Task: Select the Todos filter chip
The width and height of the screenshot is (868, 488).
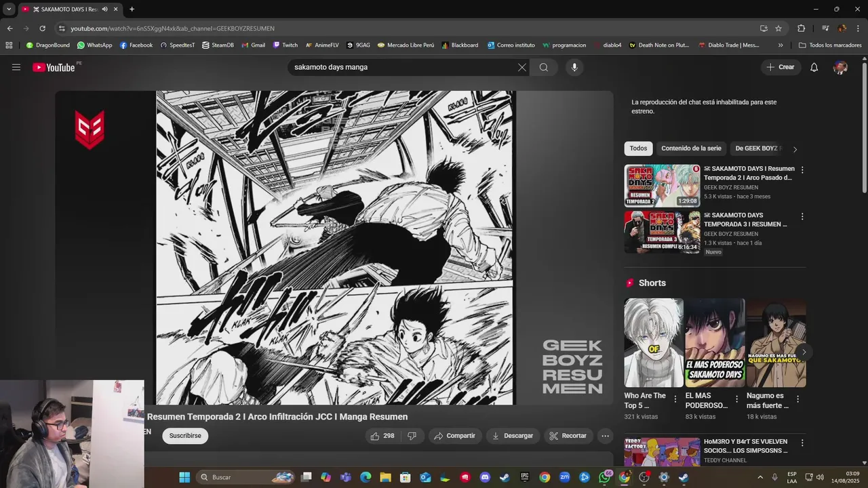Action: pyautogui.click(x=638, y=148)
